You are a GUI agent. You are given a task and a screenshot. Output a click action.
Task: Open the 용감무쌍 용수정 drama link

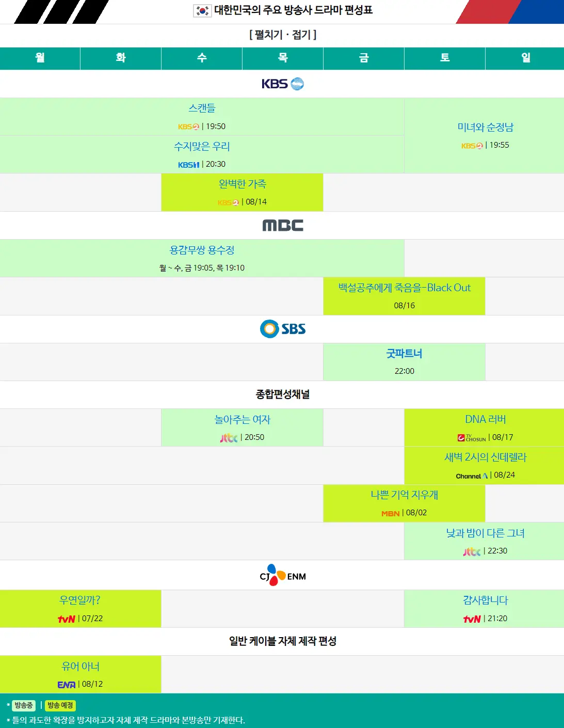[202, 250]
